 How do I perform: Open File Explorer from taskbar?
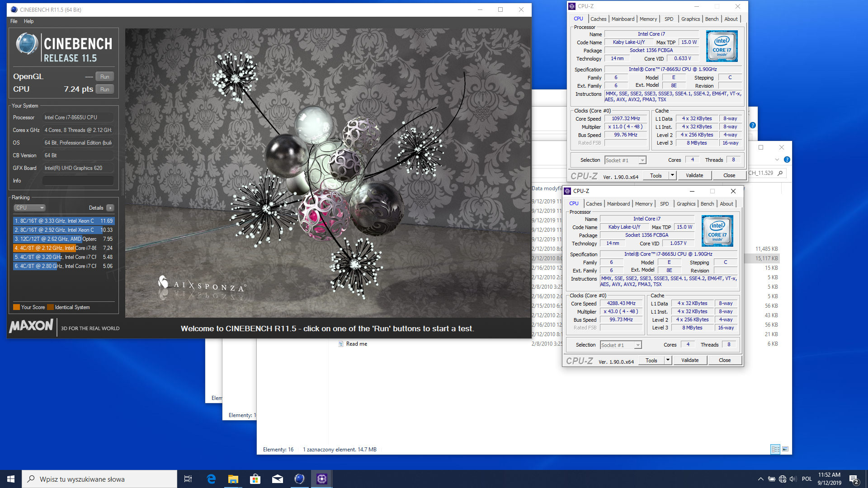(x=233, y=479)
